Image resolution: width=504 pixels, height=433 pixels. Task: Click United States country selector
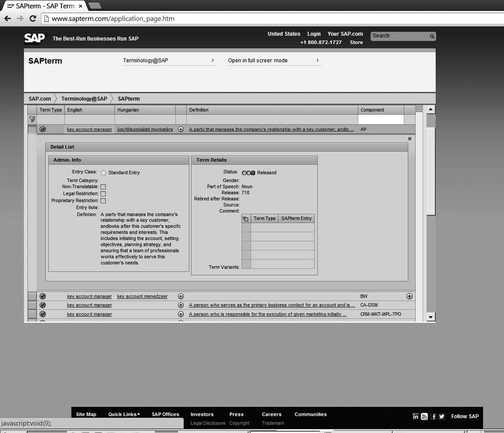click(x=284, y=34)
